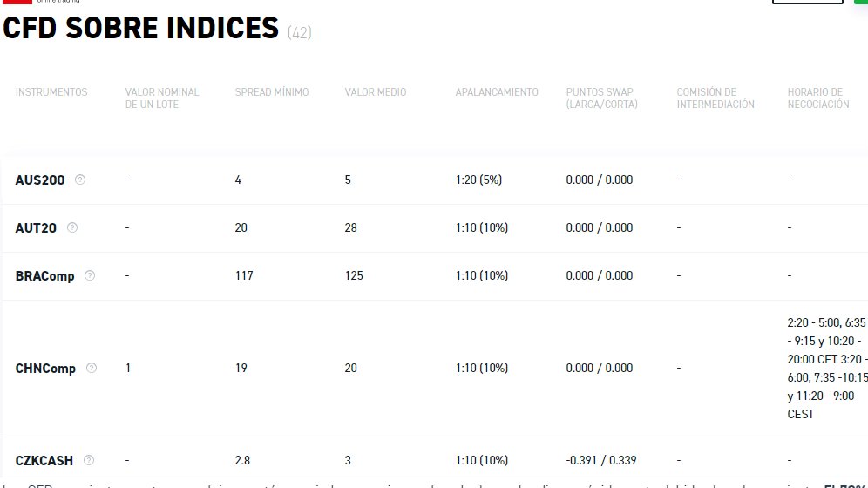Click AUS200 average value 5
This screenshot has width=868, height=488.
click(x=348, y=180)
